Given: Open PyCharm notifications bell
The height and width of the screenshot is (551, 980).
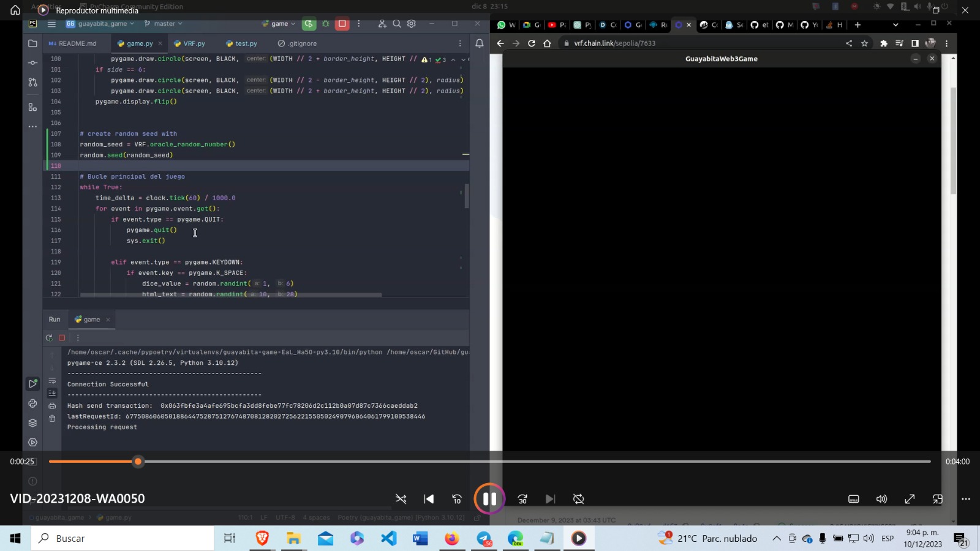Looking at the screenshot, I should point(480,43).
